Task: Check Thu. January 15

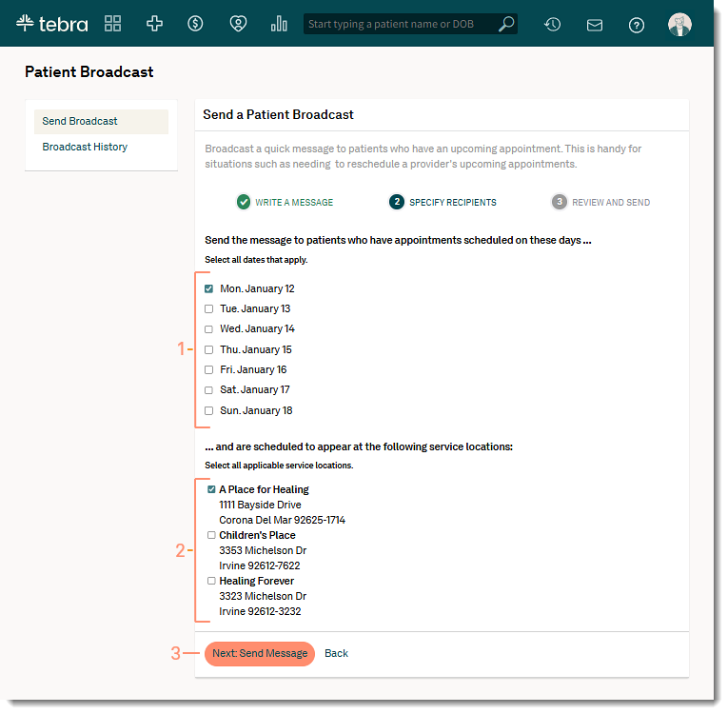Action: click(x=209, y=350)
